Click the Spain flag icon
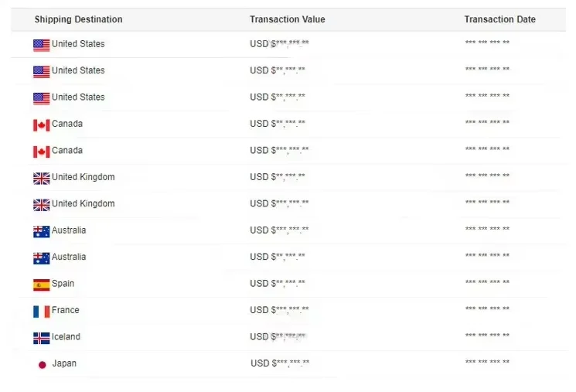The image size is (576, 392). tap(42, 285)
